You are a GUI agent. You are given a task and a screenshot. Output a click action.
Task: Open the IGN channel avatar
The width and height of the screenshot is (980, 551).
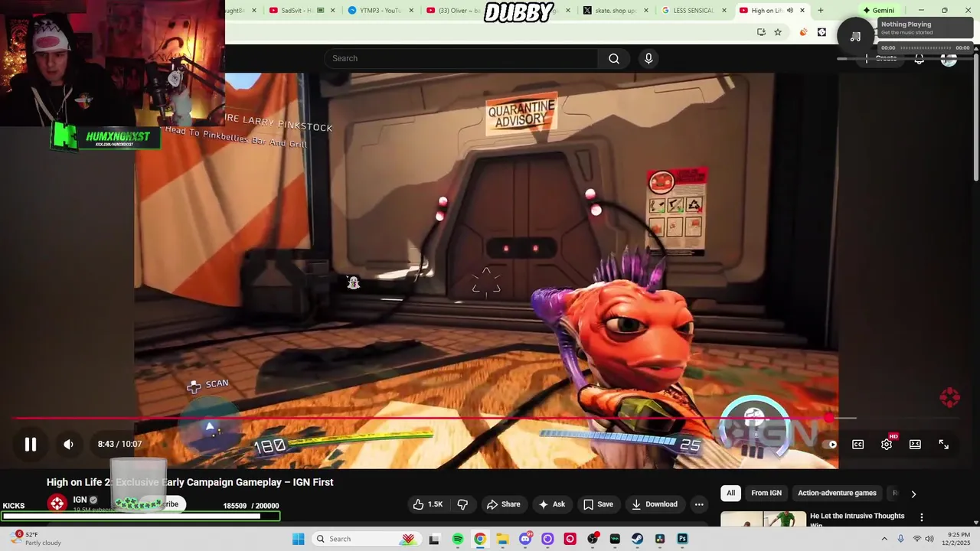point(57,504)
